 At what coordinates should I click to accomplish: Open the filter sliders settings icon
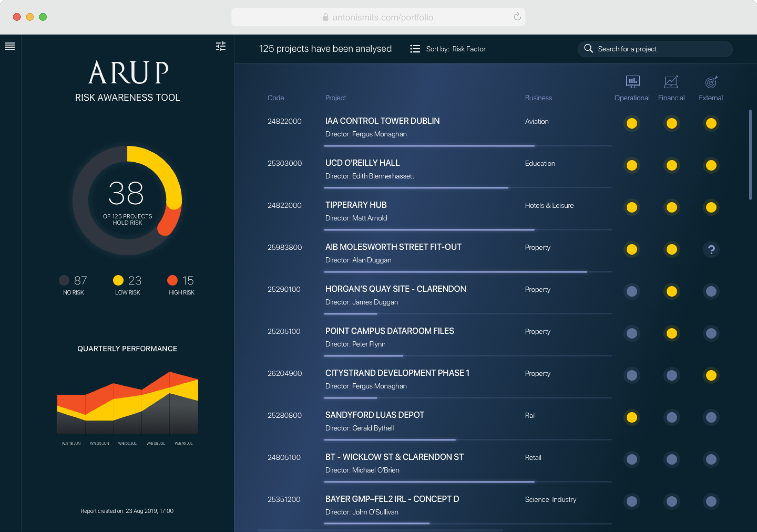point(220,46)
